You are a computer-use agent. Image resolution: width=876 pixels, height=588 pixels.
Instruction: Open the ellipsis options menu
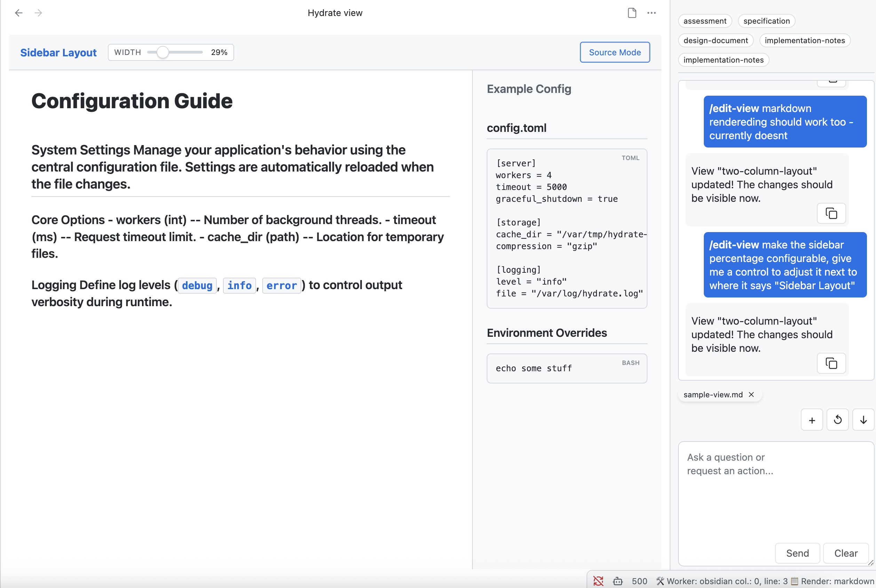point(652,13)
